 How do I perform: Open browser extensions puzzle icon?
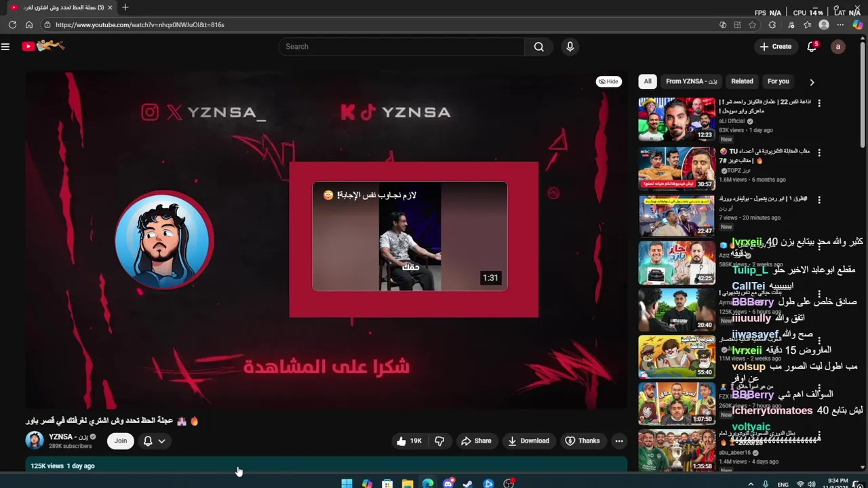point(772,24)
